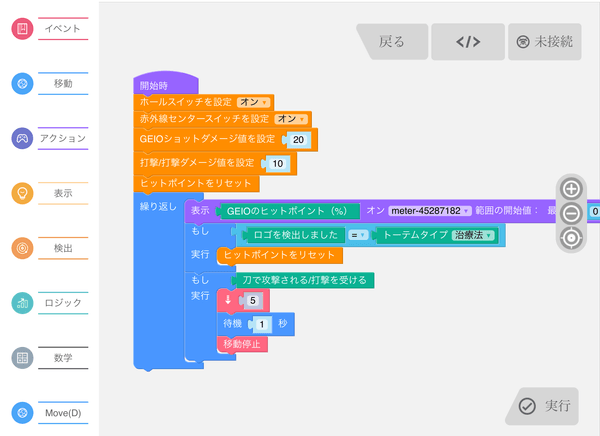
Task: Open ホールスイッチ オン dropdown
Action: [256, 101]
